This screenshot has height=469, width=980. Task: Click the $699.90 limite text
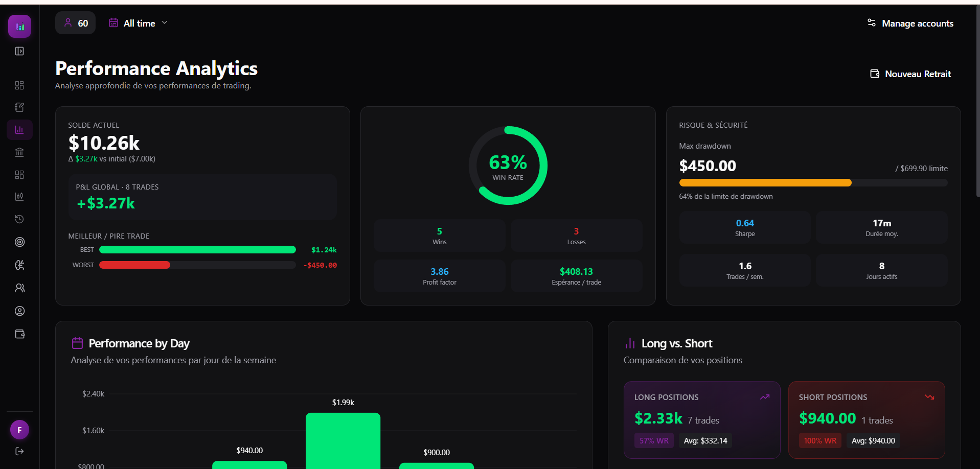921,168
